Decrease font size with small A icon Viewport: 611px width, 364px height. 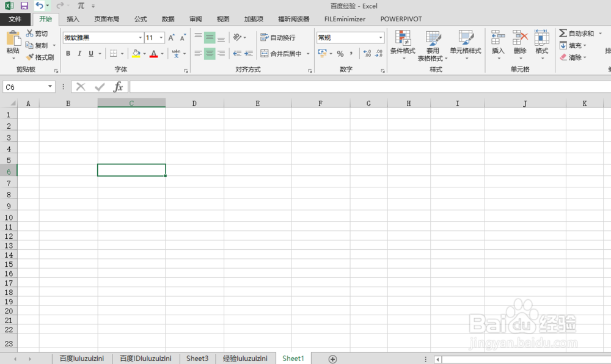pyautogui.click(x=182, y=38)
